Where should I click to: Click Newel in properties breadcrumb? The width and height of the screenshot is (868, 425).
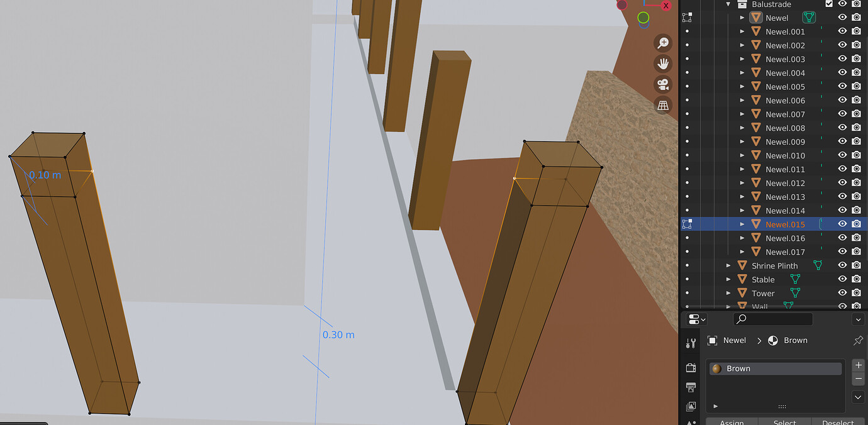734,340
